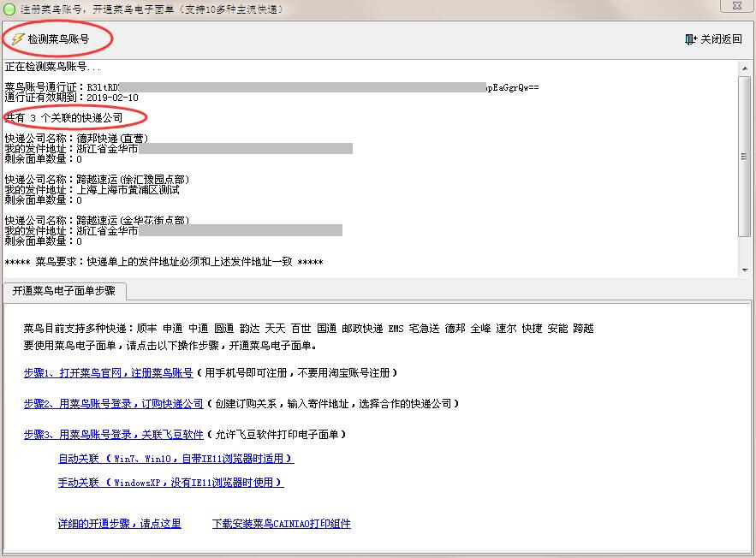Click the 正在检测菜鸟账号... line
Viewport: 756px width, 558px height.
click(52, 67)
